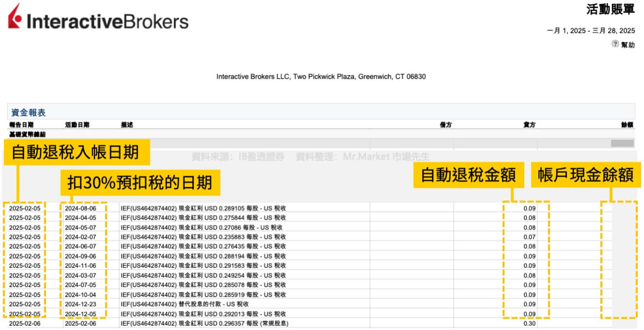
Task: Click the 0.09 credit in the 2024-12-23 row
Action: (529, 304)
